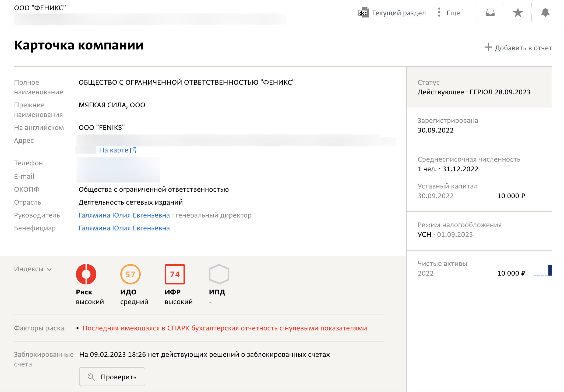Open the three-dot Еще menu icon
The image size is (564, 392).
pyautogui.click(x=439, y=12)
